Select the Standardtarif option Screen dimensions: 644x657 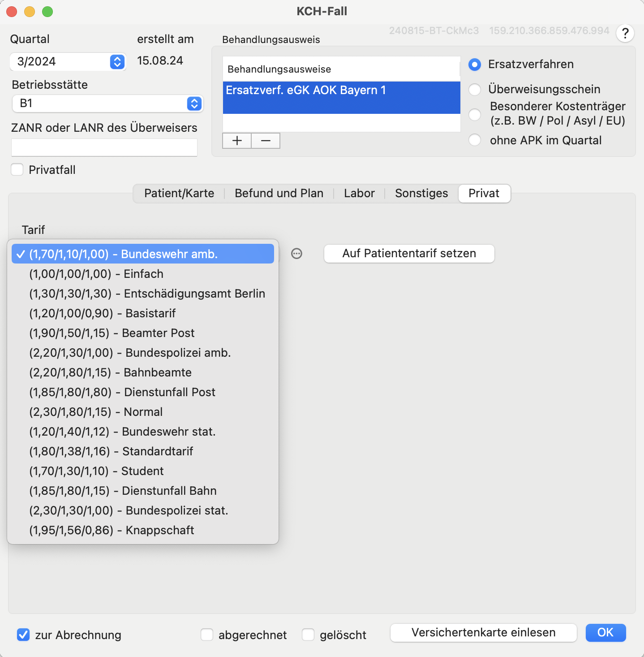[x=143, y=451]
